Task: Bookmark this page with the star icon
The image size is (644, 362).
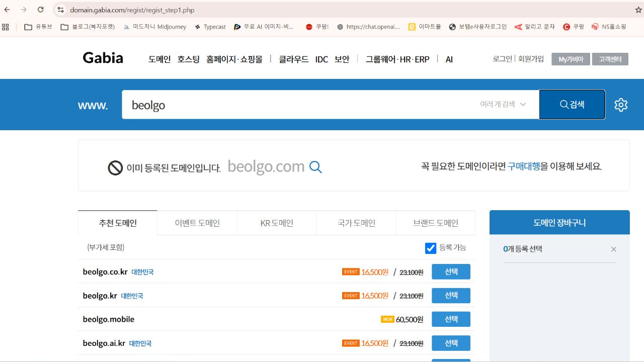Action: coord(638,10)
